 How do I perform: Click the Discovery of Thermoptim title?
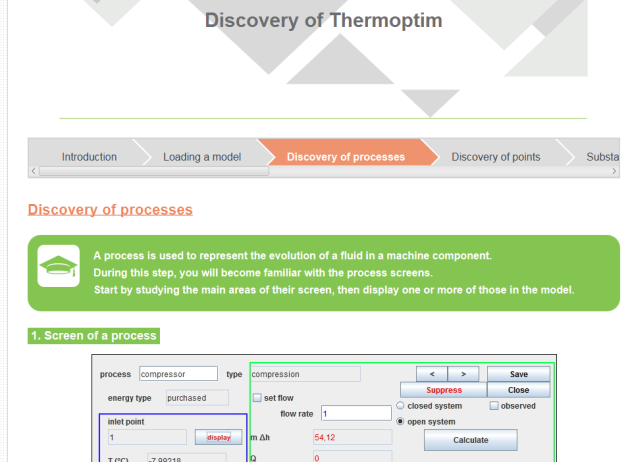(x=324, y=20)
